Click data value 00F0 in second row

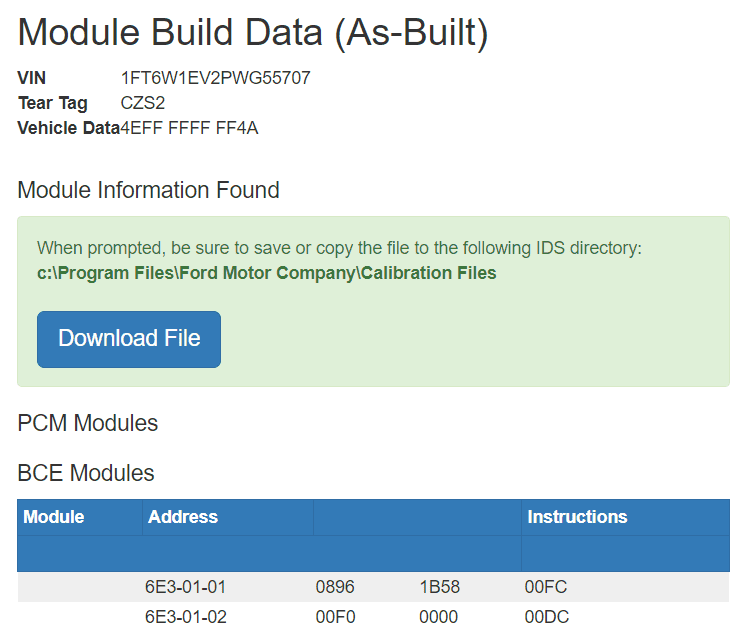pyautogui.click(x=335, y=617)
